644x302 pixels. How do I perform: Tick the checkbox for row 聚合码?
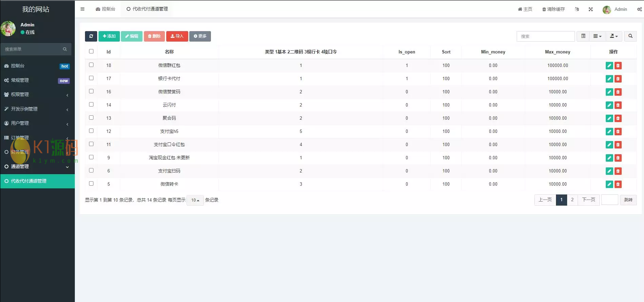pyautogui.click(x=91, y=118)
